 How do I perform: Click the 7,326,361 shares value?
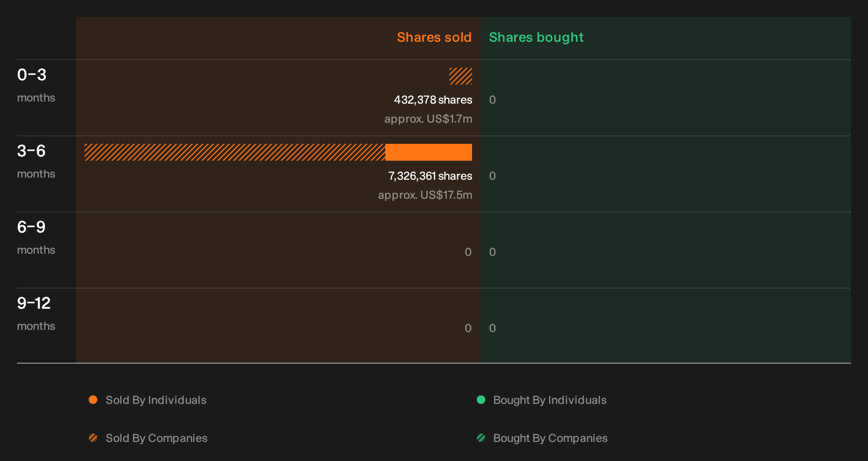click(x=430, y=176)
